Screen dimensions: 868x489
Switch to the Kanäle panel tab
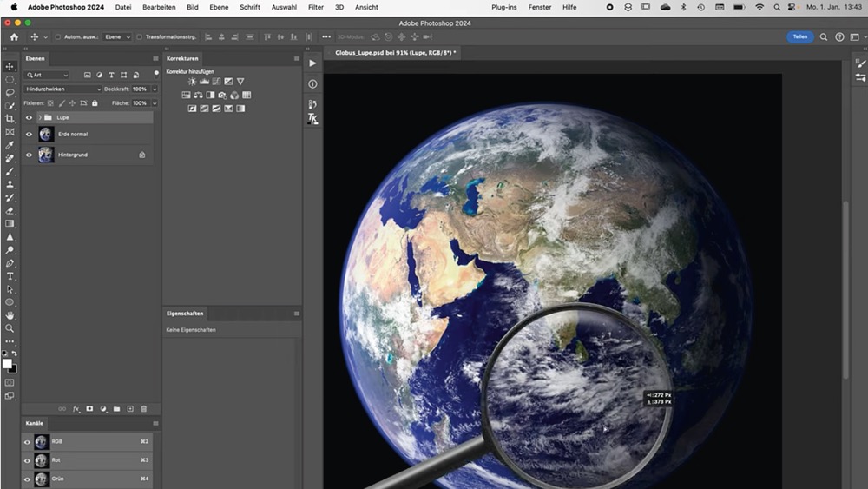pyautogui.click(x=35, y=424)
